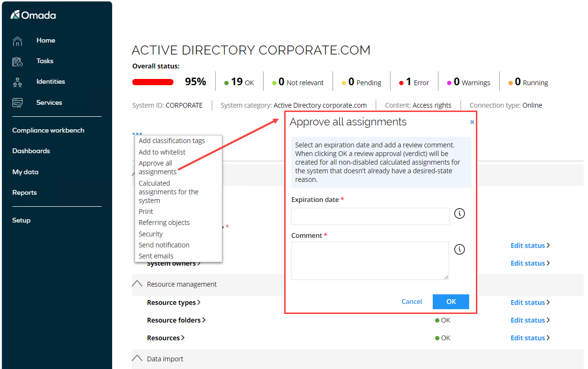Click the Comment text area
This screenshot has height=369, width=588.
coord(370,261)
